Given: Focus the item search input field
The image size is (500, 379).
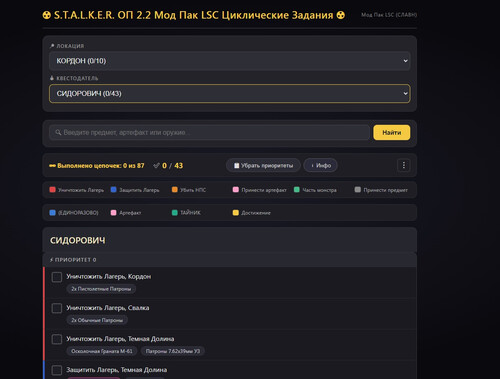Looking at the screenshot, I should click(209, 132).
